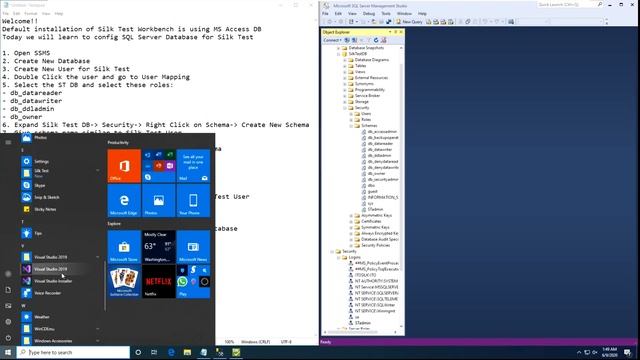
Task: Open File menu in SSMS
Action: [325, 13]
